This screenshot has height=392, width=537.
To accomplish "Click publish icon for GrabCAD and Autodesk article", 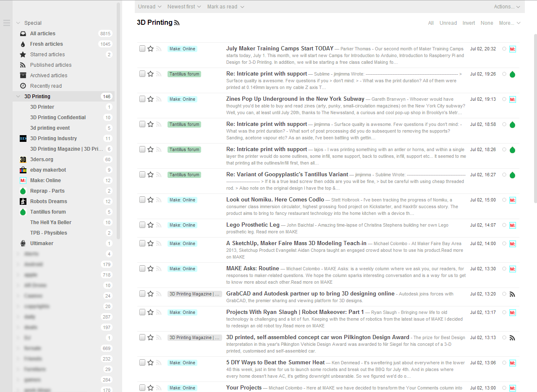I will [x=159, y=294].
